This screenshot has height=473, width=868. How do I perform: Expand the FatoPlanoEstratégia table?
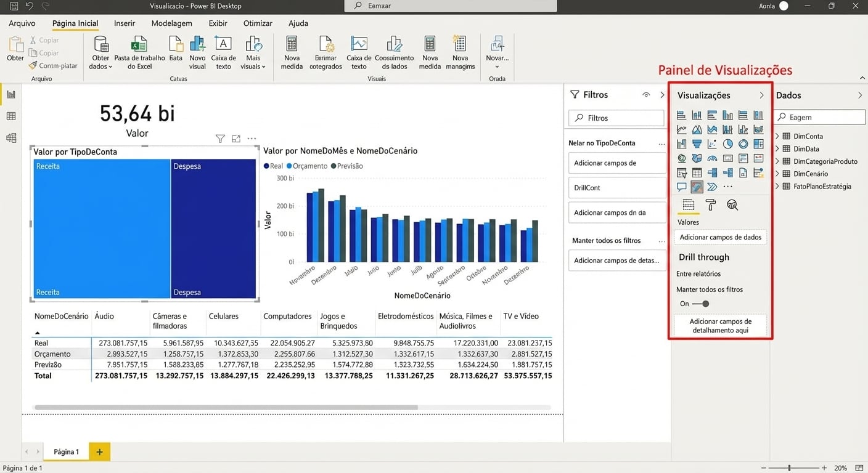click(777, 186)
